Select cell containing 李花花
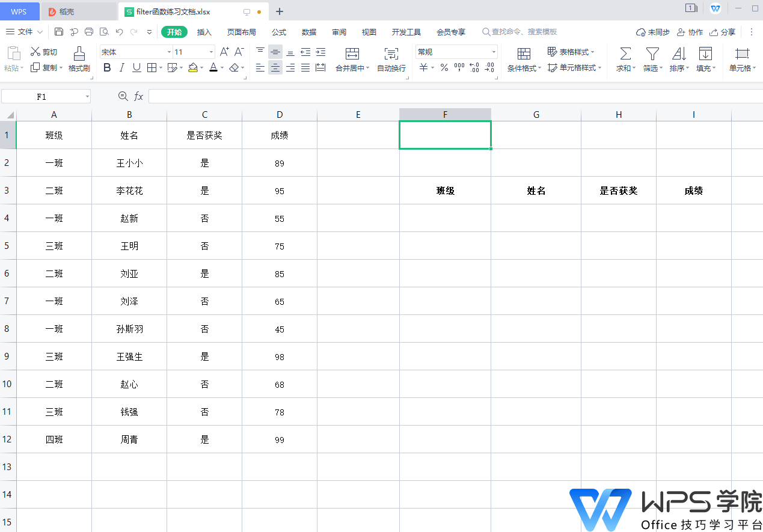The image size is (763, 532). click(x=129, y=191)
